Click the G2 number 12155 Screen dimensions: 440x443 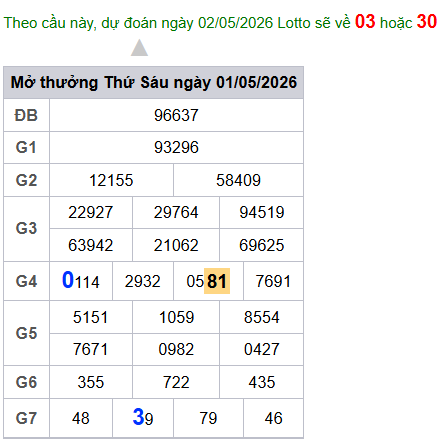(x=111, y=180)
